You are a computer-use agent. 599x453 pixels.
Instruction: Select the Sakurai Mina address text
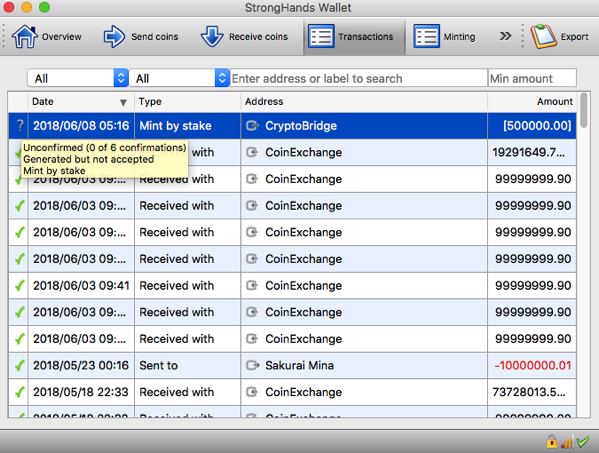coord(300,366)
